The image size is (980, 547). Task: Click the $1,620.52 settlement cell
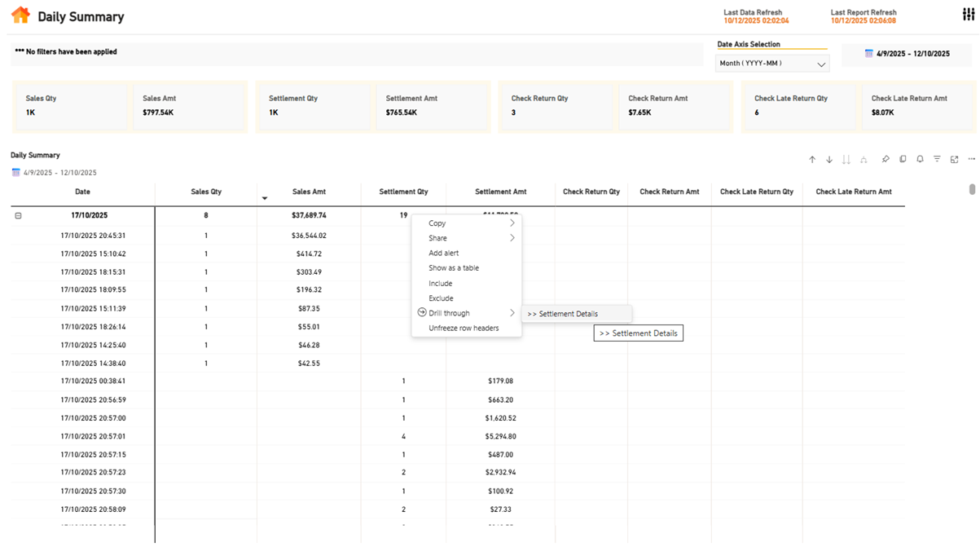500,418
